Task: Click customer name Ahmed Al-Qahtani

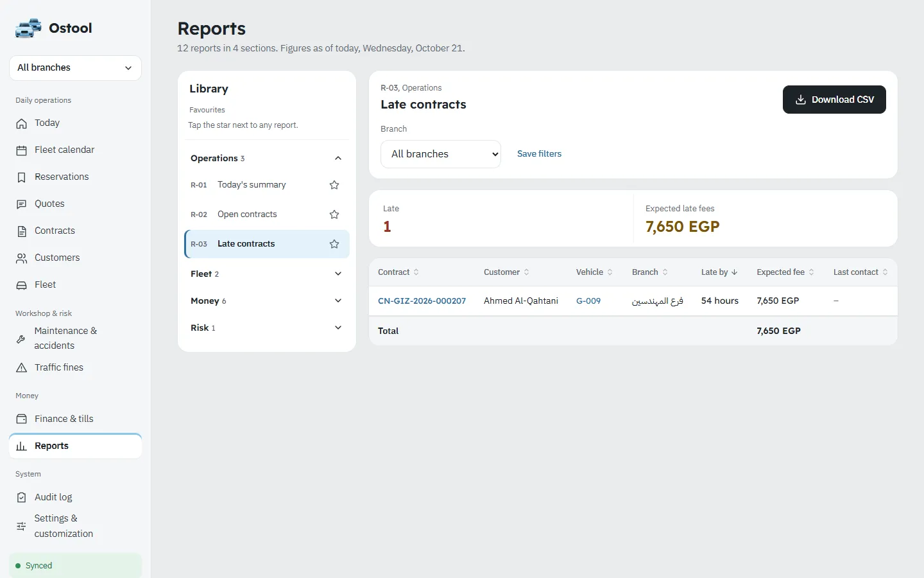Action: coord(521,301)
